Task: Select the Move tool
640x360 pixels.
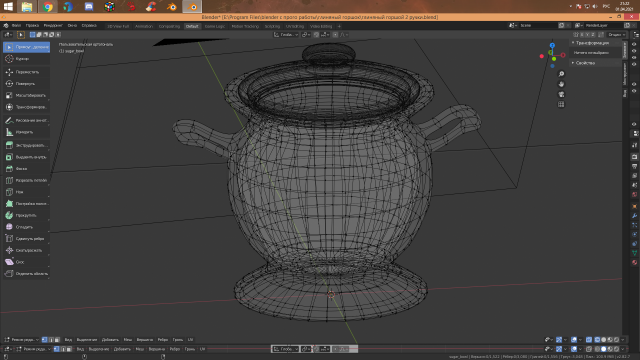Action: point(26,72)
